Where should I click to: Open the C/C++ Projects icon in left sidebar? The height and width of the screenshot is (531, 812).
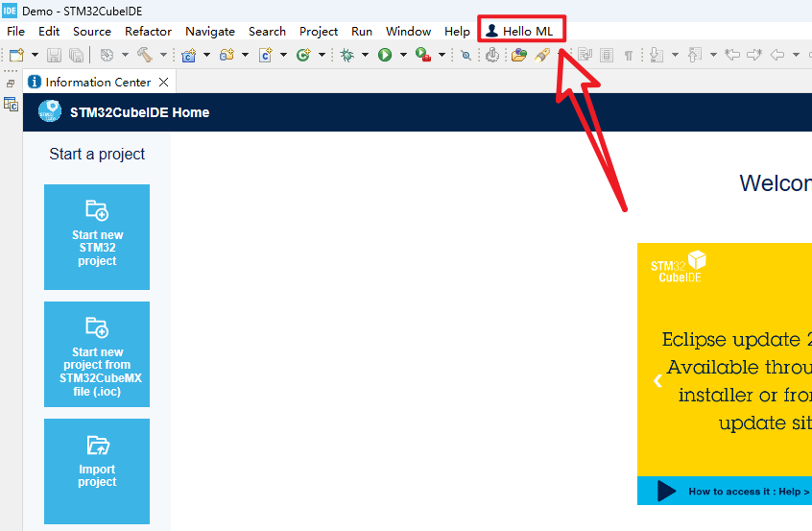[x=11, y=104]
